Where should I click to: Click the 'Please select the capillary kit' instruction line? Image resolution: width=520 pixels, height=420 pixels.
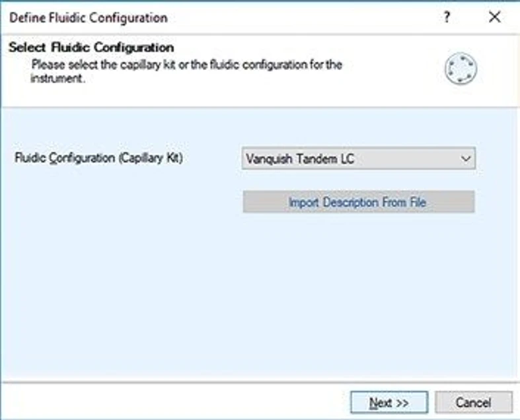pos(187,65)
